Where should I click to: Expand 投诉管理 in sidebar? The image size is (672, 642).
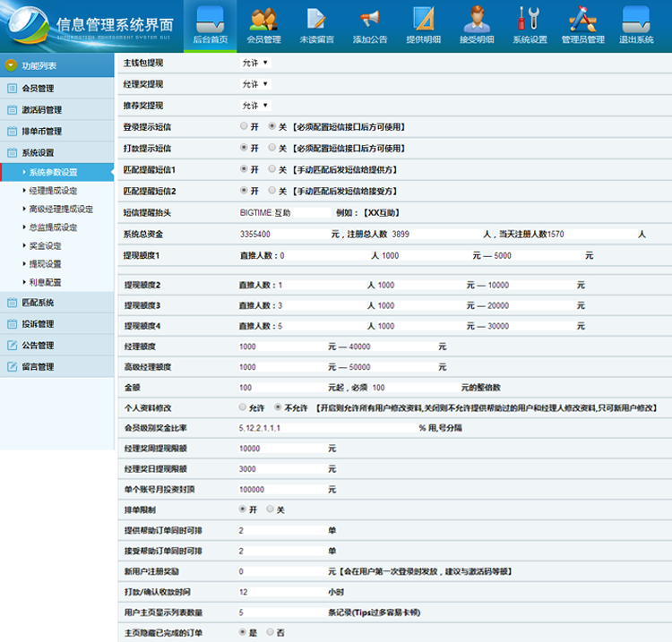(x=57, y=324)
